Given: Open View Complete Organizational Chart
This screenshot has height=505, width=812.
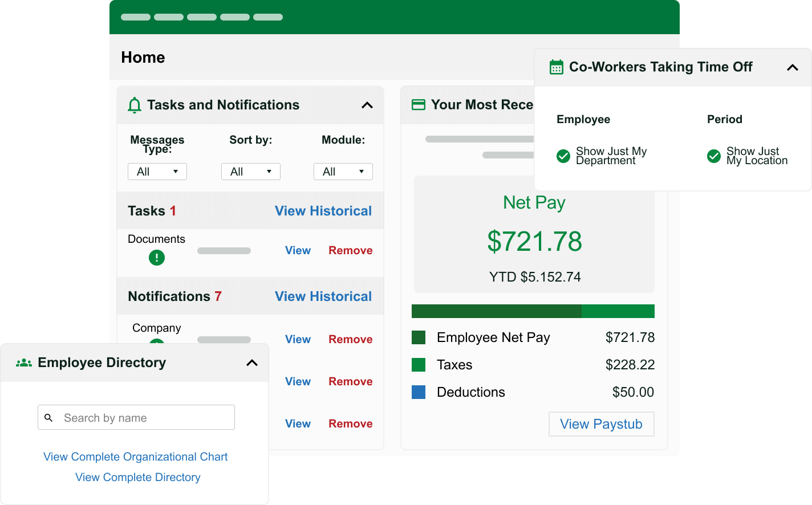Looking at the screenshot, I should click(x=135, y=457).
